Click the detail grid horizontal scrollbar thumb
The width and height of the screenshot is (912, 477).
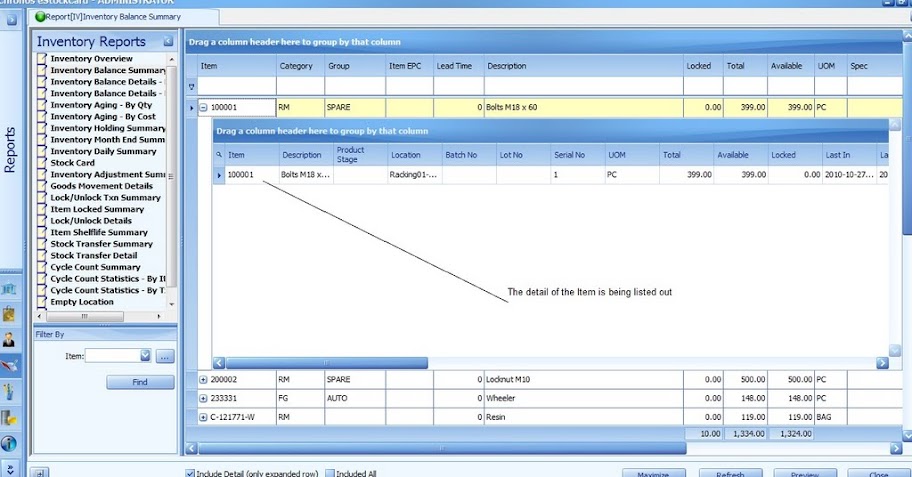[x=326, y=363]
